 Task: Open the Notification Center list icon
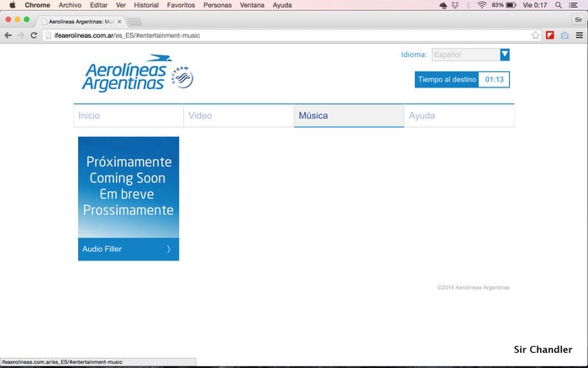click(x=574, y=5)
